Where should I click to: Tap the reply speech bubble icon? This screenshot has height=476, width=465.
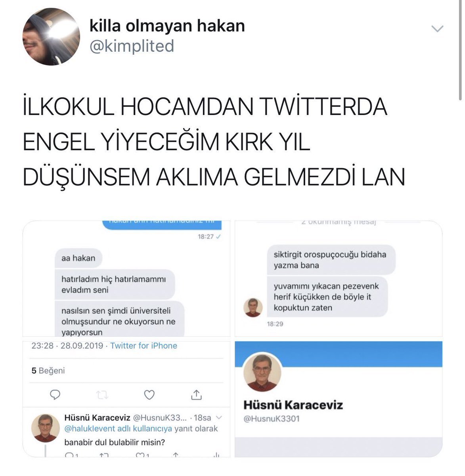pos(55,395)
